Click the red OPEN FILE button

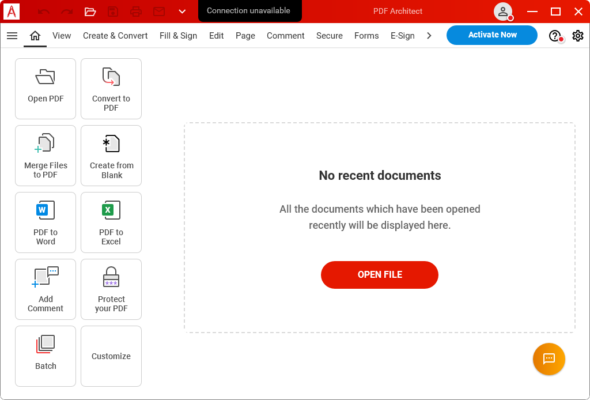coord(379,275)
